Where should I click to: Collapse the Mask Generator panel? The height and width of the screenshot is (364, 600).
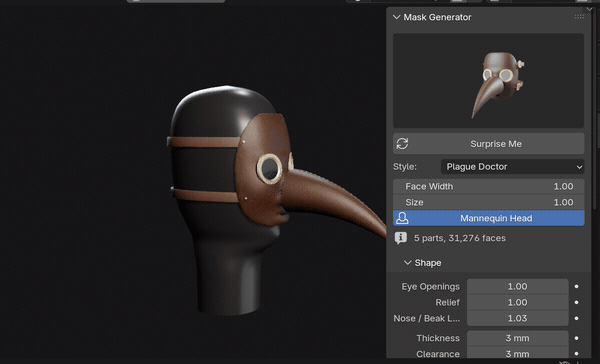click(x=396, y=17)
